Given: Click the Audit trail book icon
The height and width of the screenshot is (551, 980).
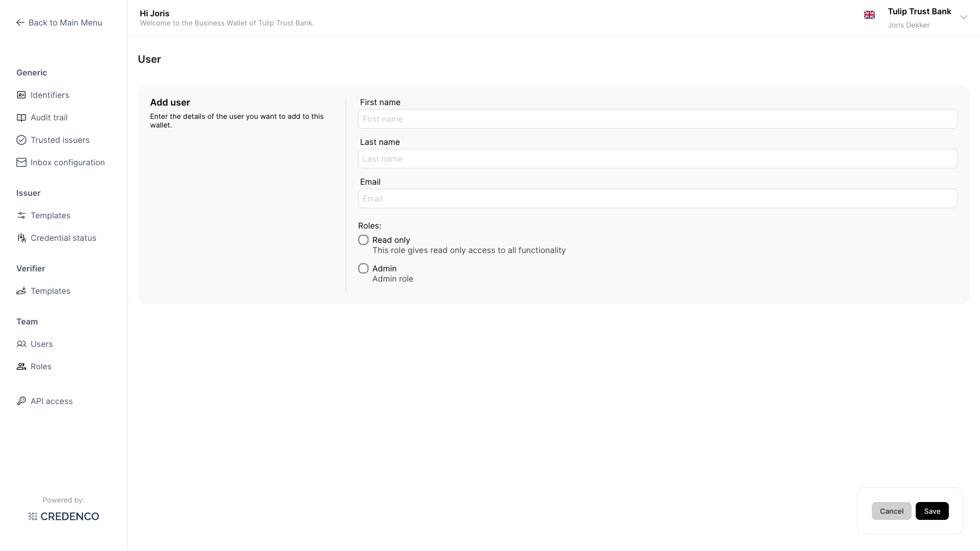Looking at the screenshot, I should coord(21,117).
